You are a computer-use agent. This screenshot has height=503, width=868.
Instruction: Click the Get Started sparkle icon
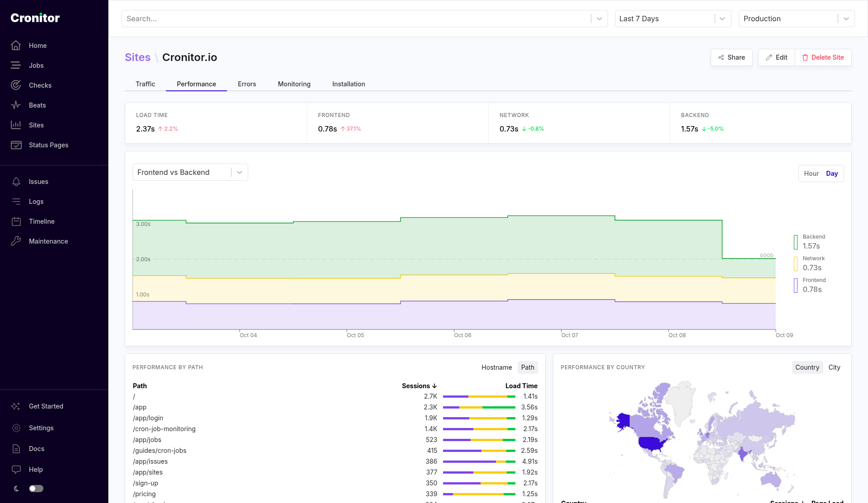click(16, 406)
